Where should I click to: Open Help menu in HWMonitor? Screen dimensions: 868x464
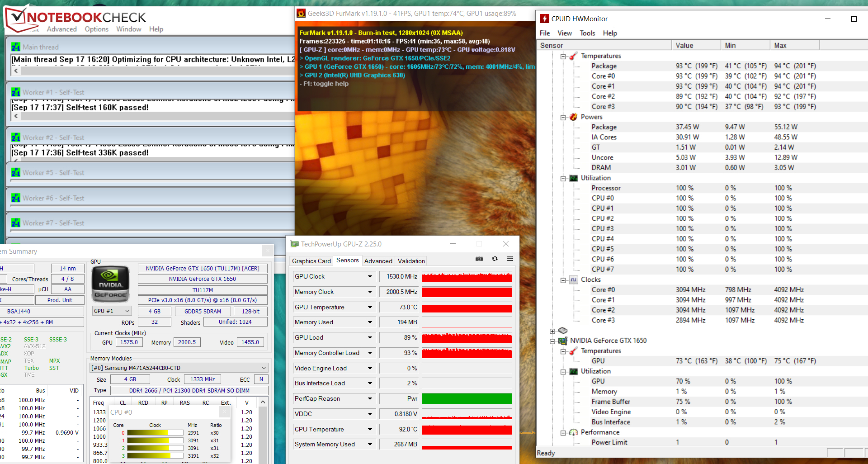(610, 33)
